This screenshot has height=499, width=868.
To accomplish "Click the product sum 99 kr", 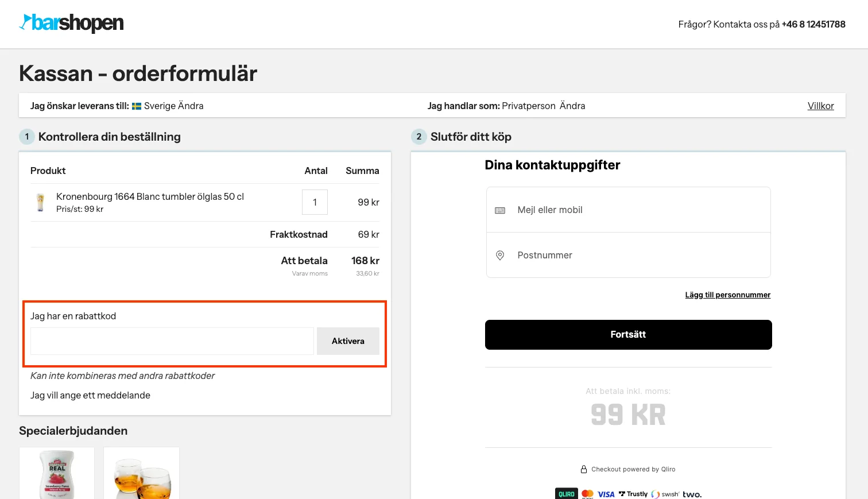I will pos(369,202).
